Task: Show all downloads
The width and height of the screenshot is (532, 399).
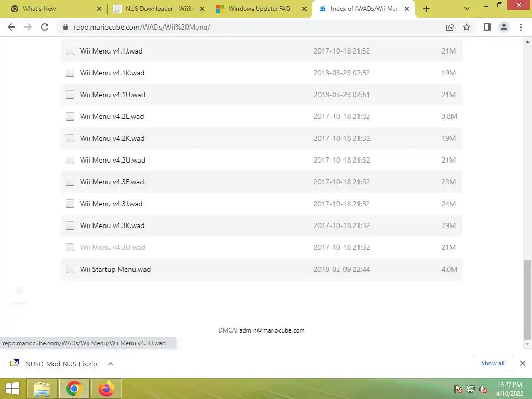Action: coord(493,363)
